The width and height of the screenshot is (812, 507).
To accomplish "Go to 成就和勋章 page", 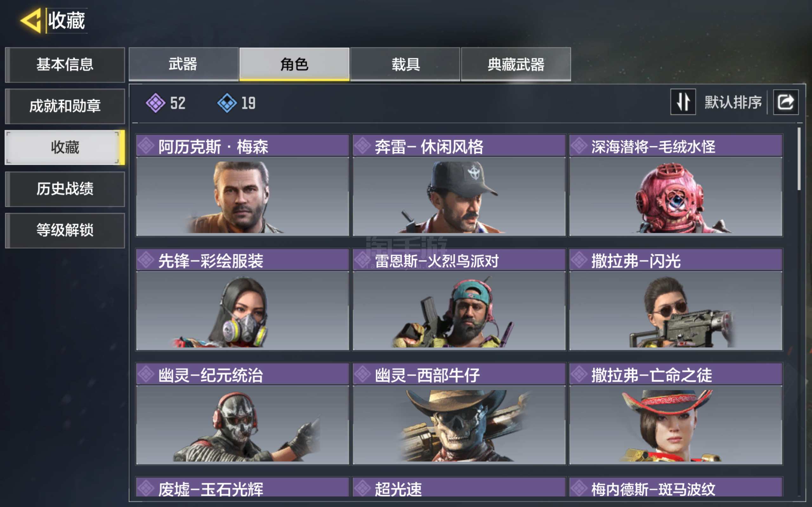I will [x=65, y=106].
